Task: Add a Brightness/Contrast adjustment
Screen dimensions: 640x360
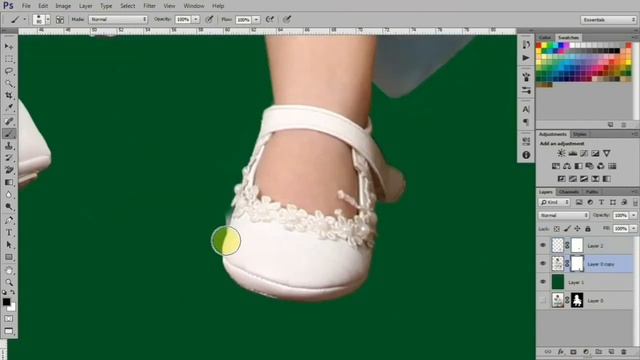Action: point(561,153)
